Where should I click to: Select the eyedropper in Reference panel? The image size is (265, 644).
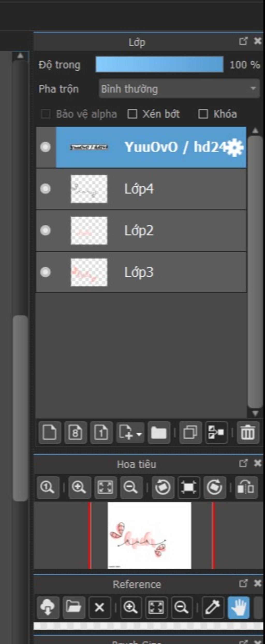point(212,607)
